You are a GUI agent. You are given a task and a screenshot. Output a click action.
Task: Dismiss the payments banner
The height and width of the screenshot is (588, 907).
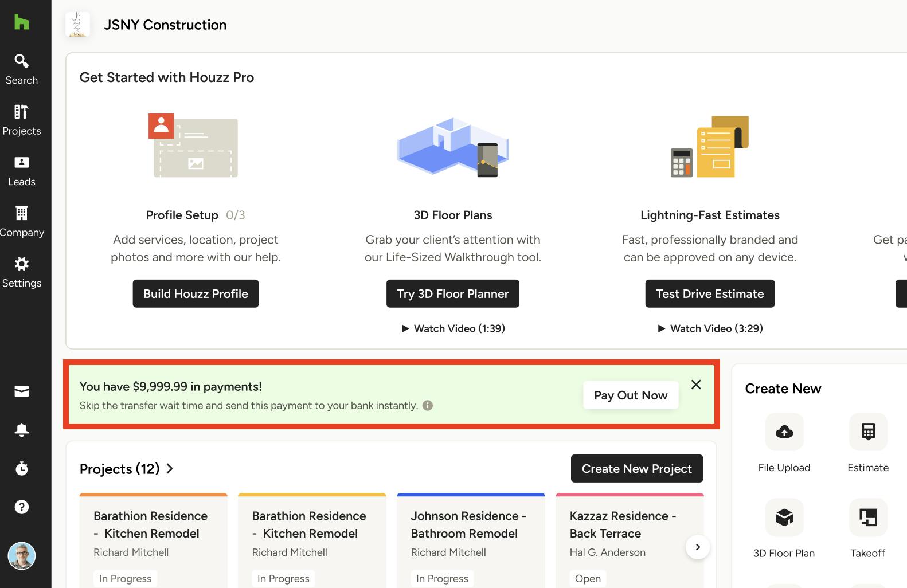[696, 385]
